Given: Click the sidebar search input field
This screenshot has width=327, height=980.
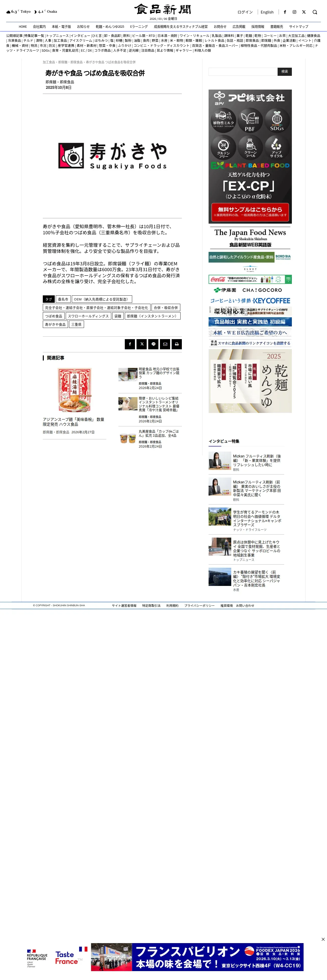Looking at the screenshot, I should [243, 71].
